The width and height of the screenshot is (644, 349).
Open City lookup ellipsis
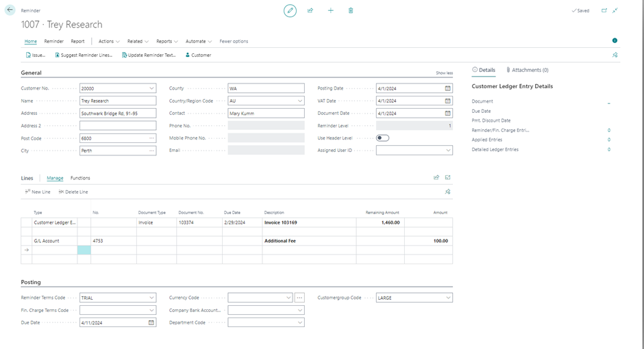[x=151, y=151]
